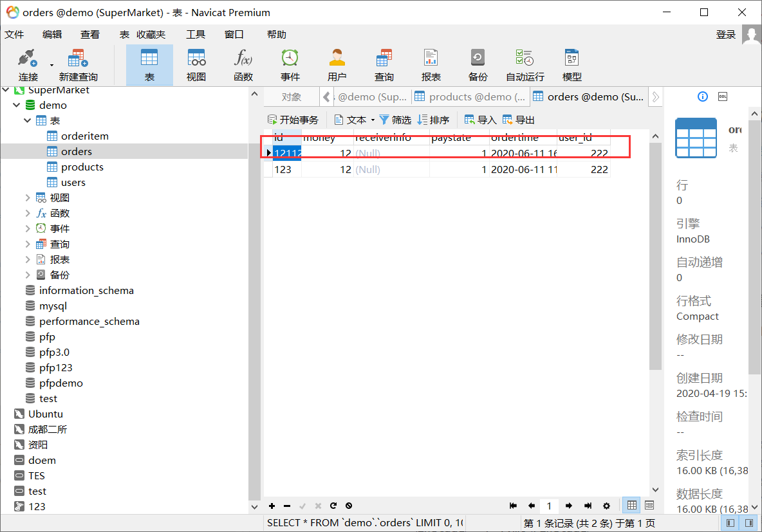Switch to the 对象 tab
762x532 pixels.
(292, 96)
